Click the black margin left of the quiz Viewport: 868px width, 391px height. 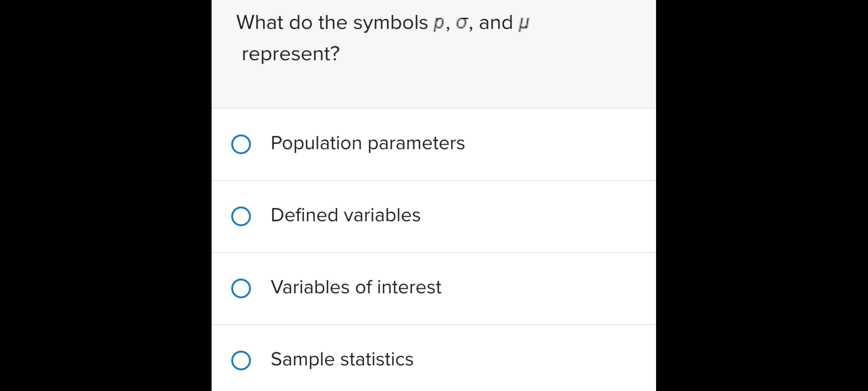(x=105, y=195)
